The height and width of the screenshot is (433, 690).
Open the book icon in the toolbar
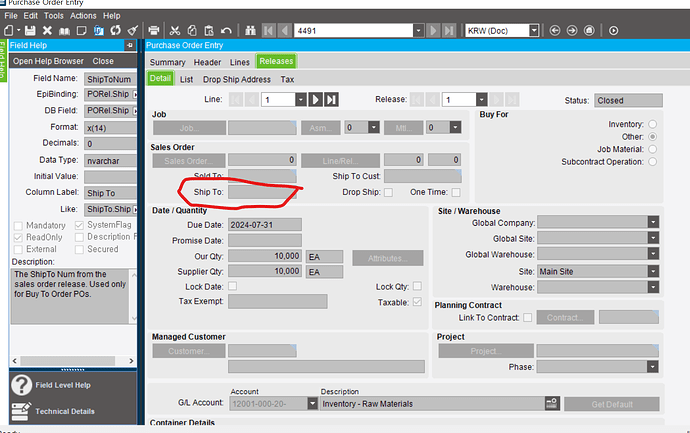(64, 31)
